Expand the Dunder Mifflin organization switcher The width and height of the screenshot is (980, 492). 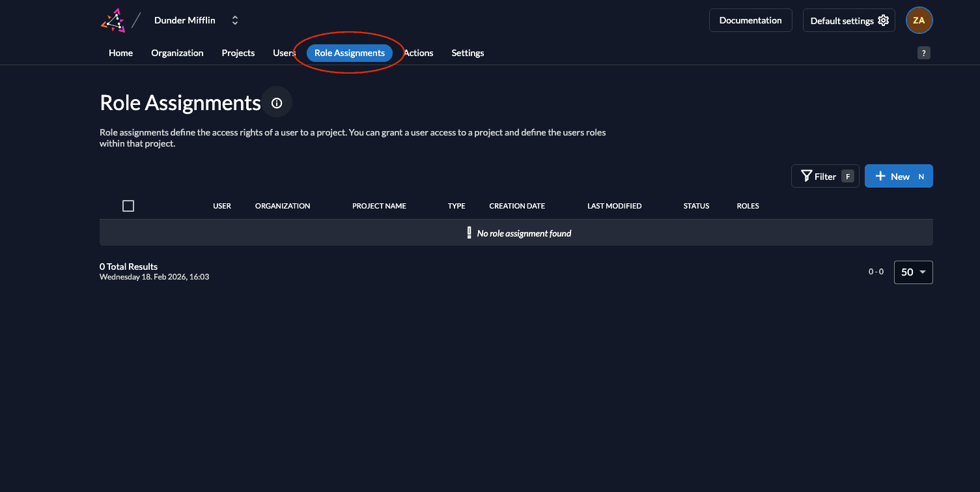coord(235,20)
